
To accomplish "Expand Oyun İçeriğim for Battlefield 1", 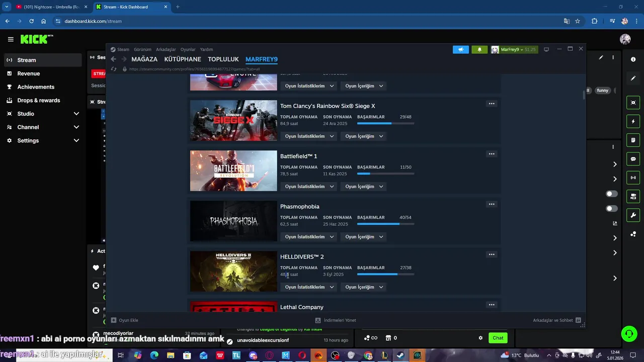I will pos(364,187).
